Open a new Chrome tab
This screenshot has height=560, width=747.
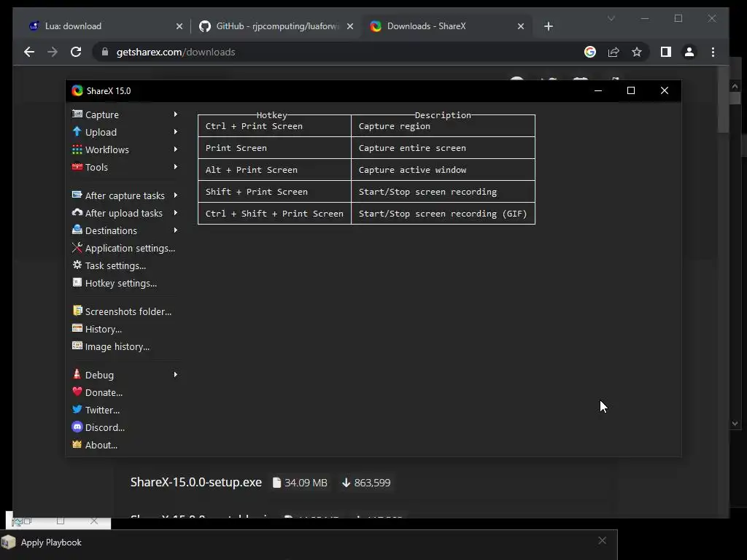pyautogui.click(x=549, y=26)
